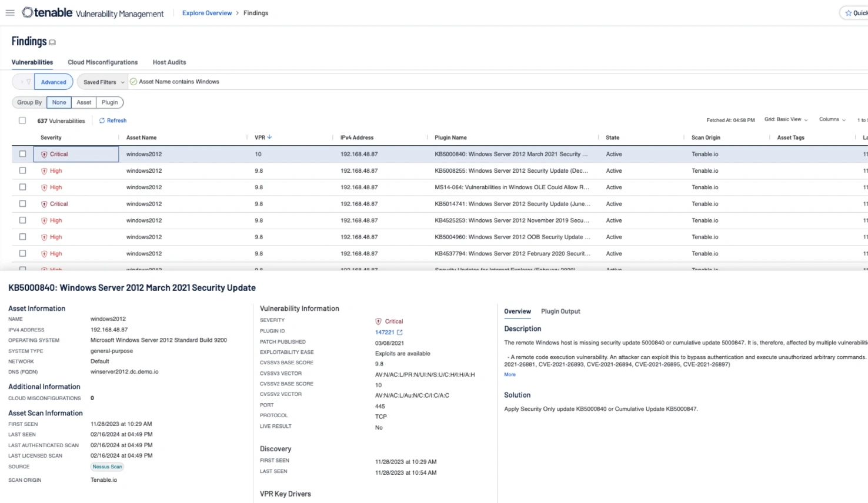Click the High severity shield for KB4537794 row

[x=44, y=254]
